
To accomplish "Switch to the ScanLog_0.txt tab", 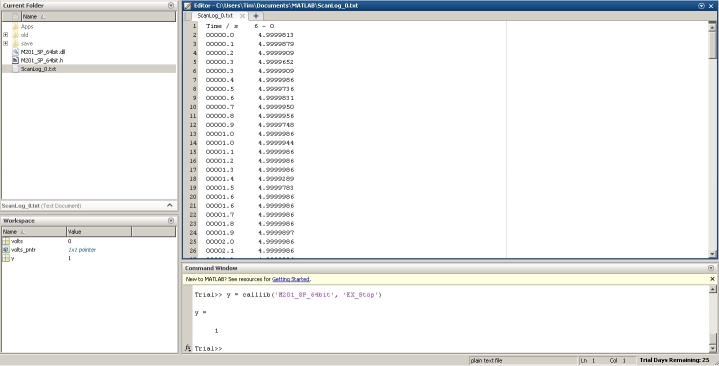I will [215, 16].
